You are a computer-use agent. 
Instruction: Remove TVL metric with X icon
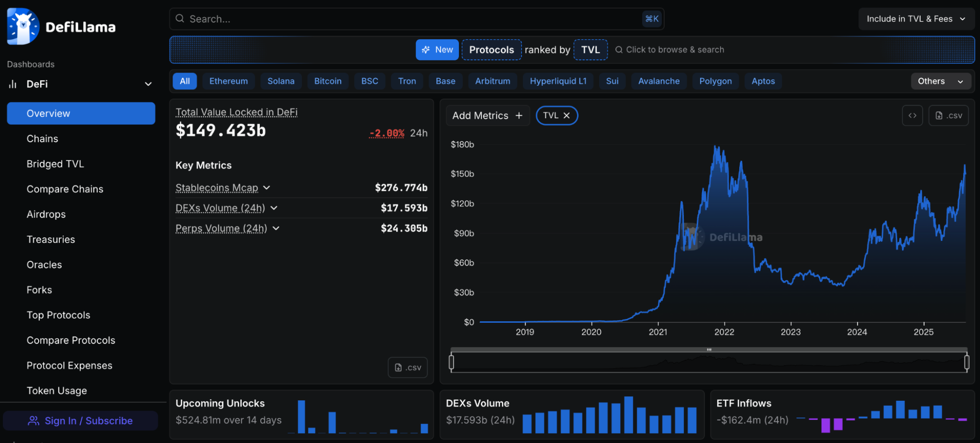pos(567,115)
